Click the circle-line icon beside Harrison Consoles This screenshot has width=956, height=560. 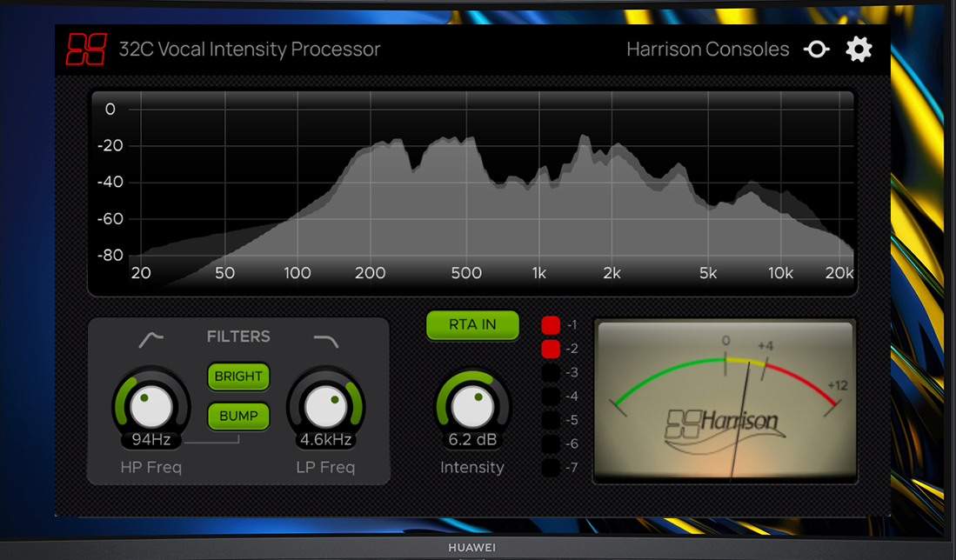(816, 50)
